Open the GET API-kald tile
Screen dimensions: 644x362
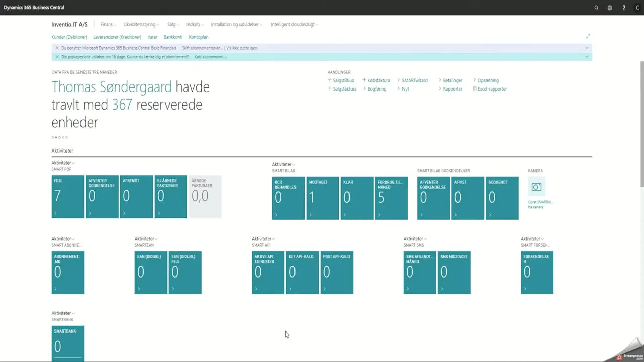pyautogui.click(x=303, y=273)
